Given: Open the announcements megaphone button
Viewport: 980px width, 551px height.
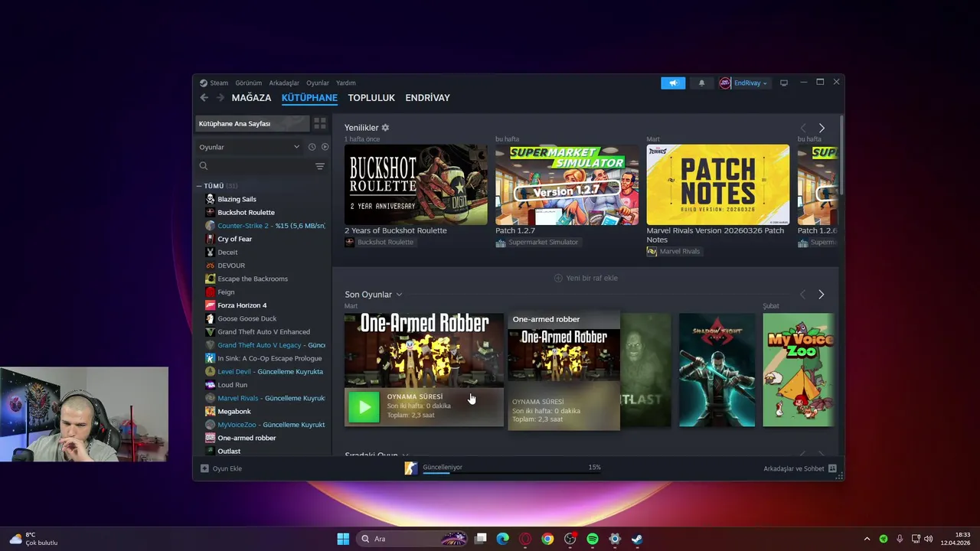Looking at the screenshot, I should click(x=673, y=83).
